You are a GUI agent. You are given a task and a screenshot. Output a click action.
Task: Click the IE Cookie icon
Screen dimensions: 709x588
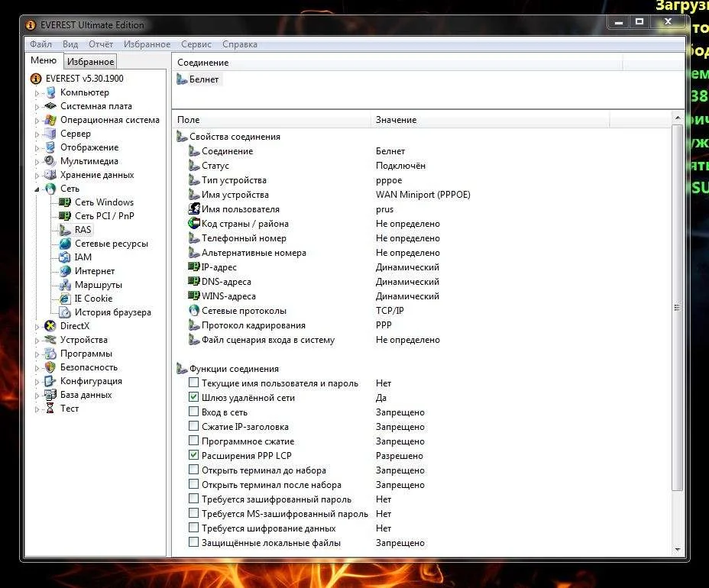[x=65, y=299]
